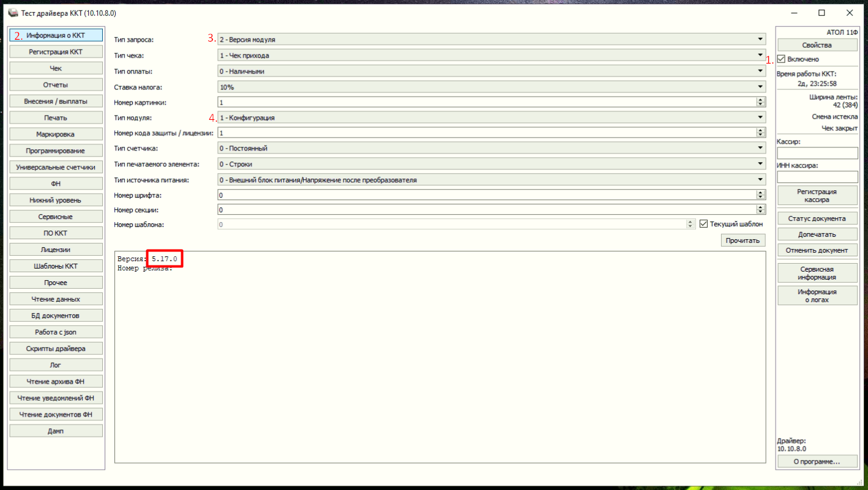Open the Информация о ККТ section
Viewport: 868px width, 490px height.
[56, 35]
